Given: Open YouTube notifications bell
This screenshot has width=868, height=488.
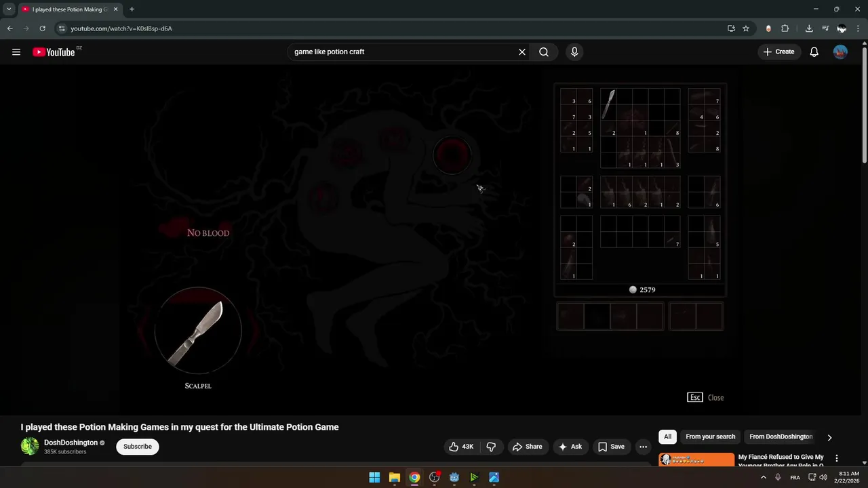Looking at the screenshot, I should pos(814,52).
